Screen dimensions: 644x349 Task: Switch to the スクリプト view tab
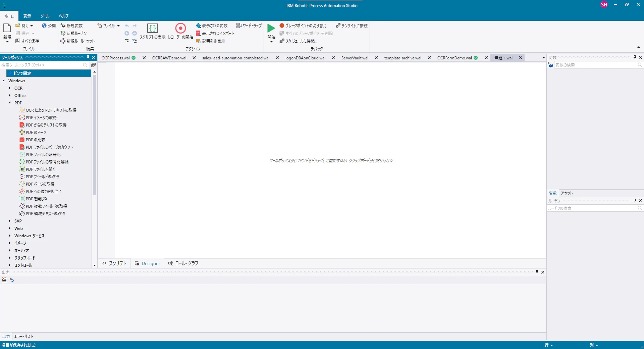(x=114, y=263)
